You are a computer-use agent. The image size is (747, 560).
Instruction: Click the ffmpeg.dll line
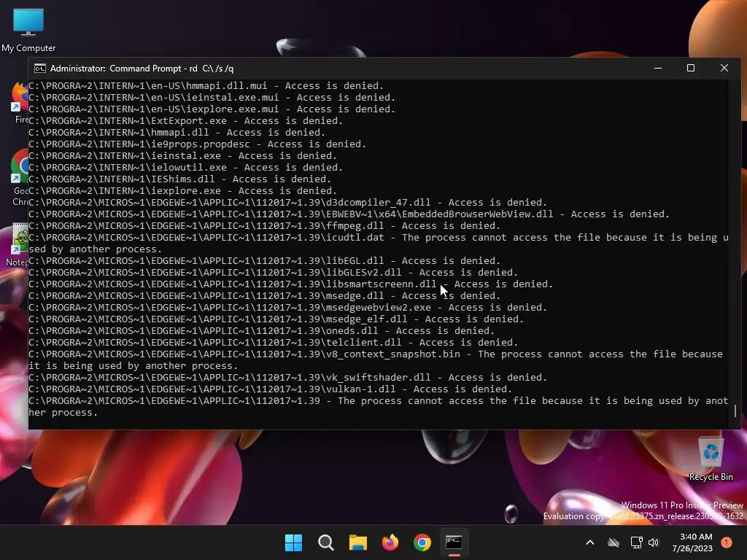pos(264,226)
